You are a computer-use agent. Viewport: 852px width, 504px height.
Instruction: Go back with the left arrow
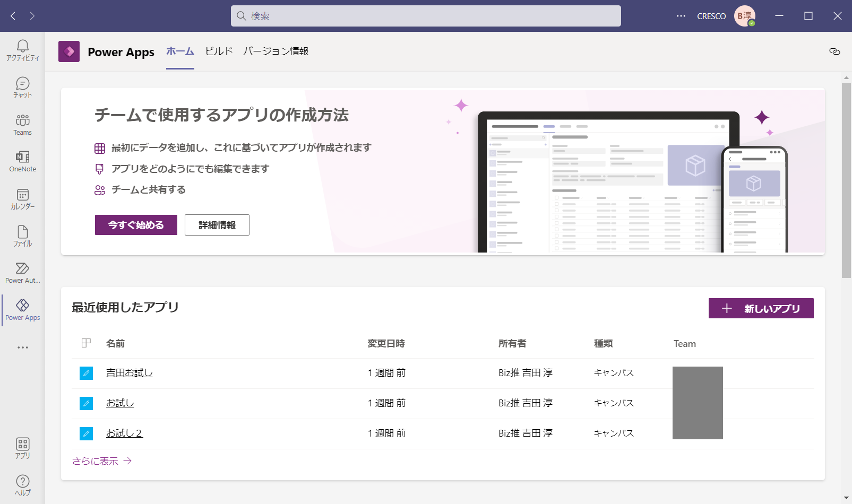coord(13,16)
